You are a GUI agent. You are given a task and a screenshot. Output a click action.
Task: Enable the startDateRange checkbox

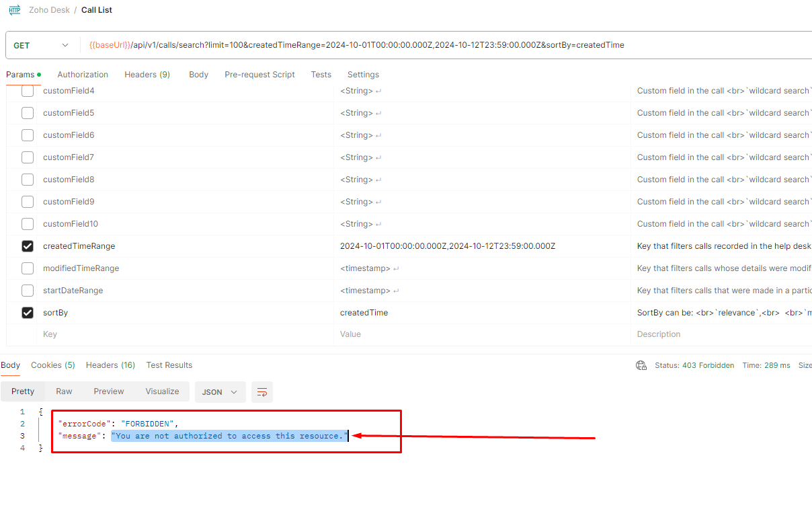(x=28, y=291)
